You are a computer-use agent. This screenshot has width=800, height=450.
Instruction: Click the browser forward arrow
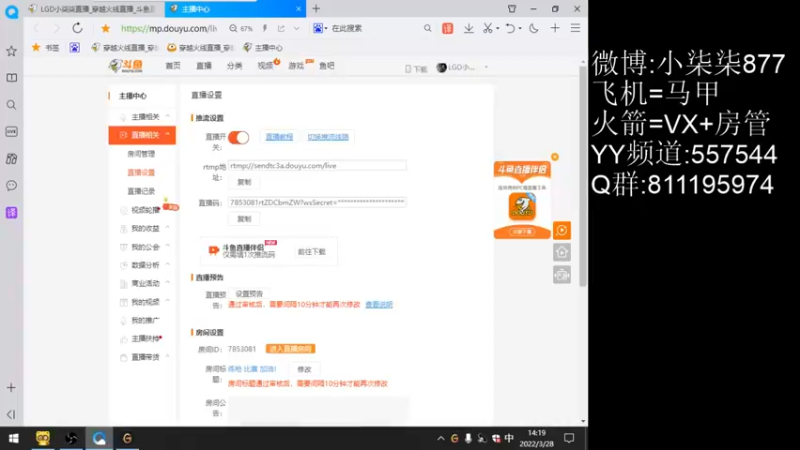(56, 29)
